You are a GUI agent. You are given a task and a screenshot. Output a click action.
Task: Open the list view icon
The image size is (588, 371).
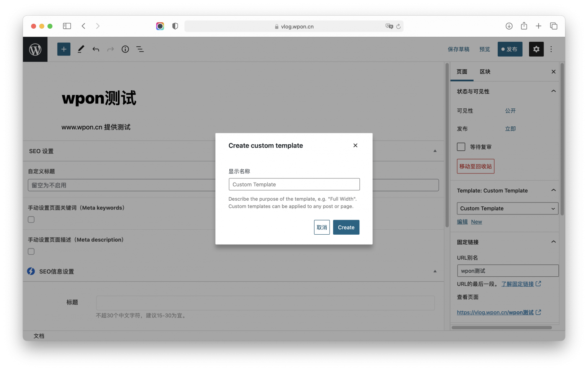pyautogui.click(x=140, y=49)
